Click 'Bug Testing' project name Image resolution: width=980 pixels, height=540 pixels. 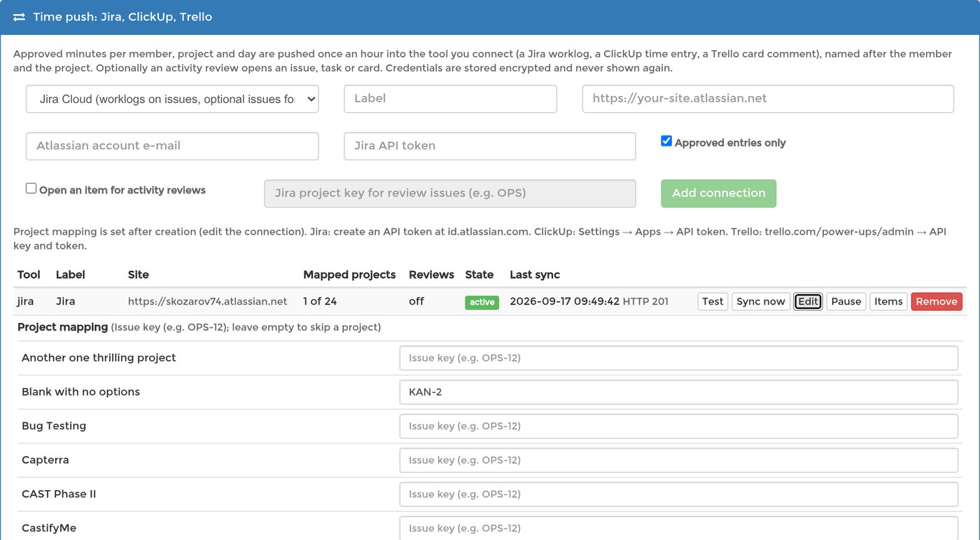pyautogui.click(x=54, y=426)
